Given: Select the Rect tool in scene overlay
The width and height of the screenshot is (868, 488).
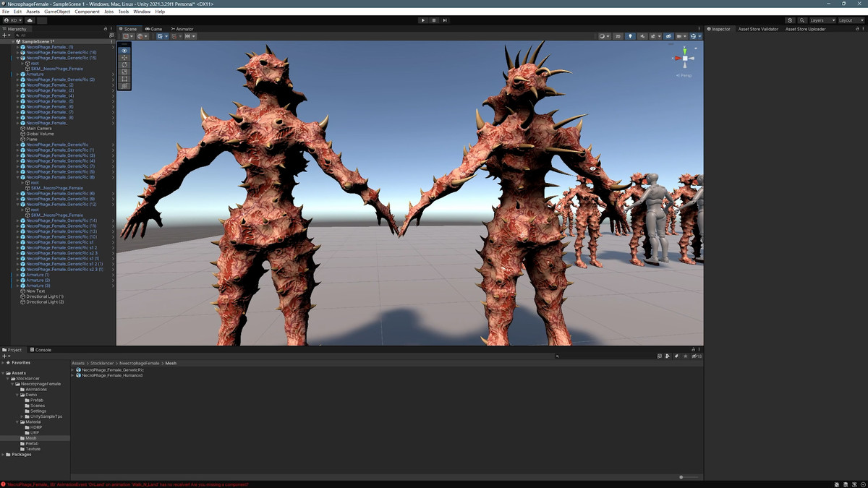Looking at the screenshot, I should [124, 79].
